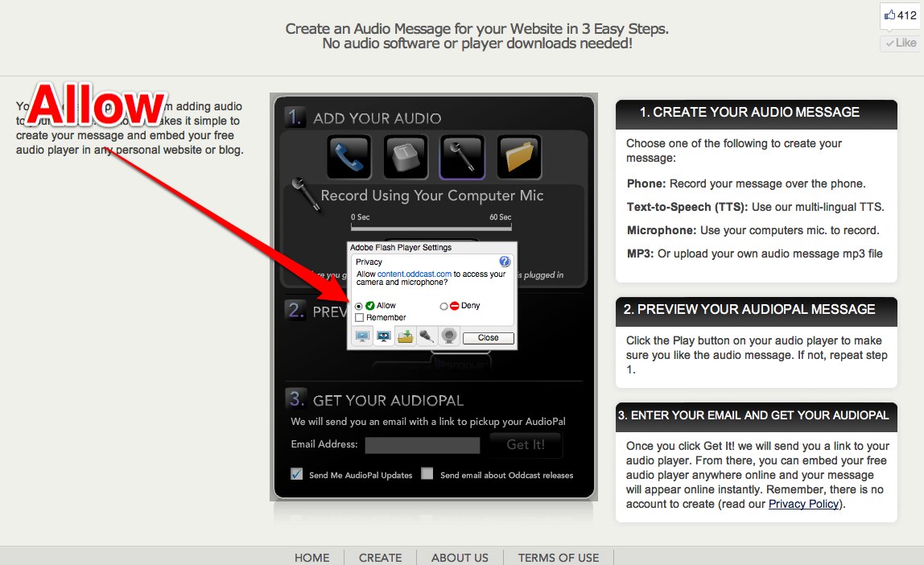
Task: Open the TERMS OF USE page
Action: point(558,557)
